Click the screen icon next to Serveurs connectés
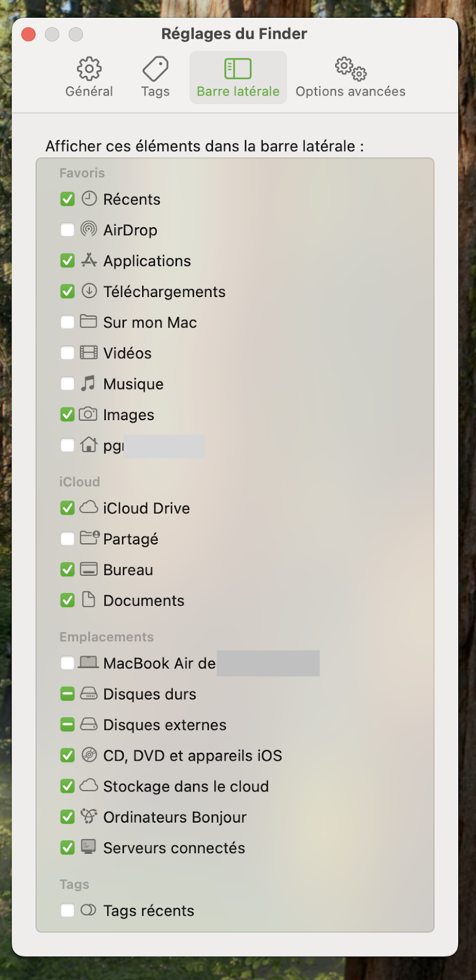The width and height of the screenshot is (476, 980). 89,848
